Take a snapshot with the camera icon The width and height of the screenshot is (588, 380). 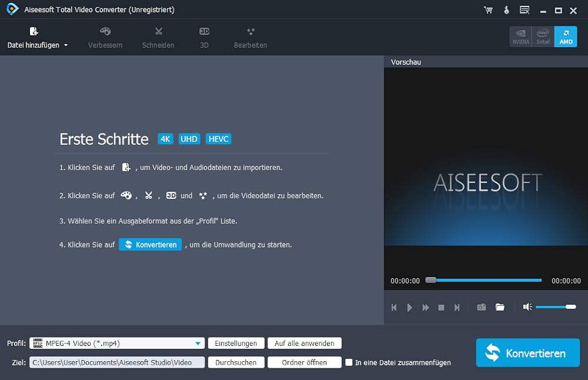click(482, 307)
